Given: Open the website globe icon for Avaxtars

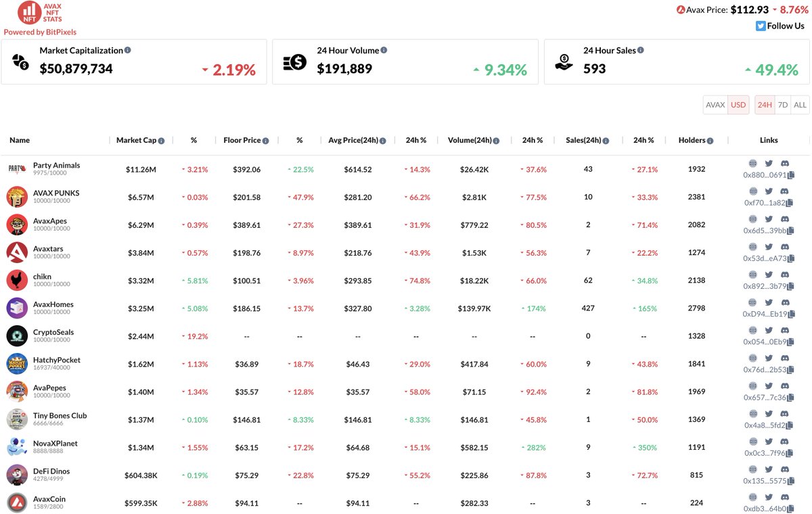Looking at the screenshot, I should pos(752,247).
